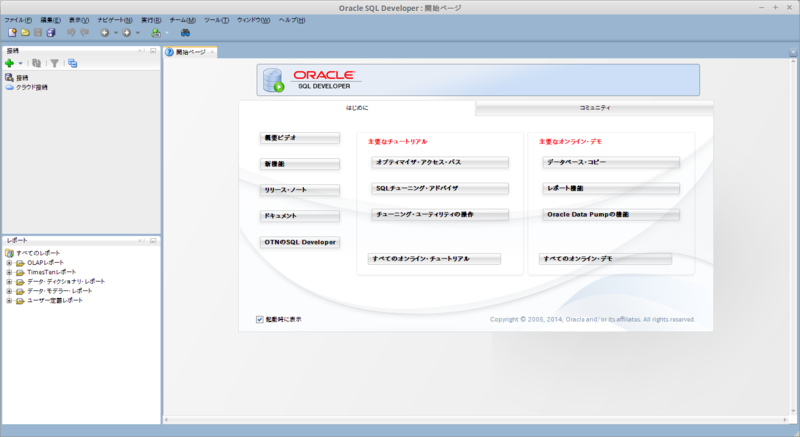Click the binoculars Find DB Object icon
This screenshot has height=437, width=800.
click(185, 33)
